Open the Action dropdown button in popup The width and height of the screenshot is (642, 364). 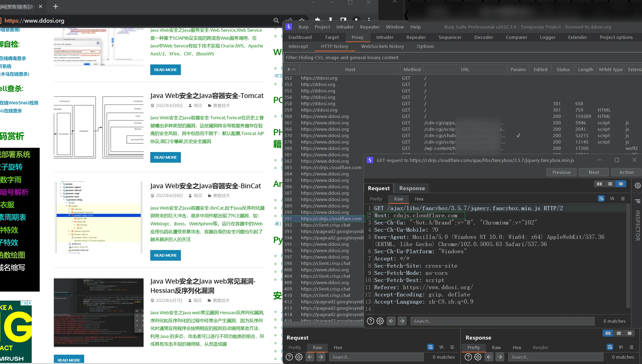(626, 172)
